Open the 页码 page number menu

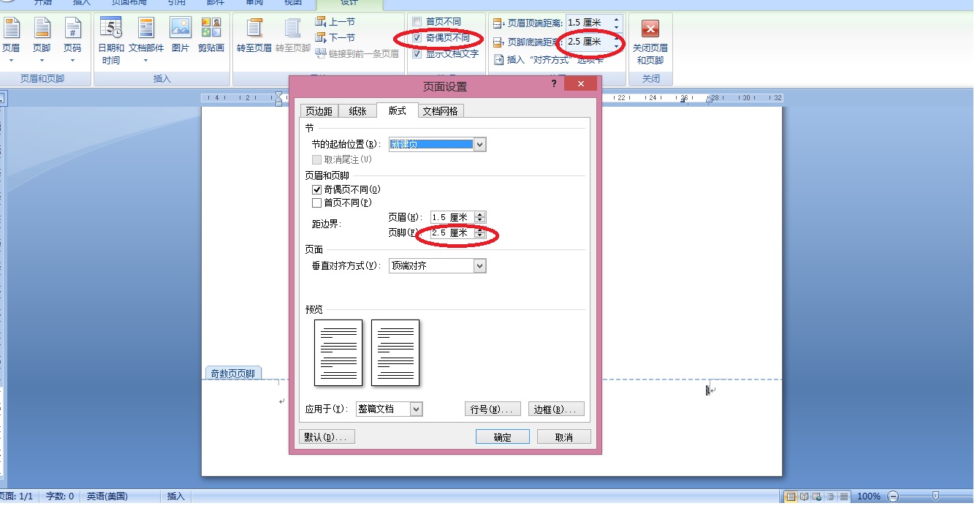click(72, 39)
